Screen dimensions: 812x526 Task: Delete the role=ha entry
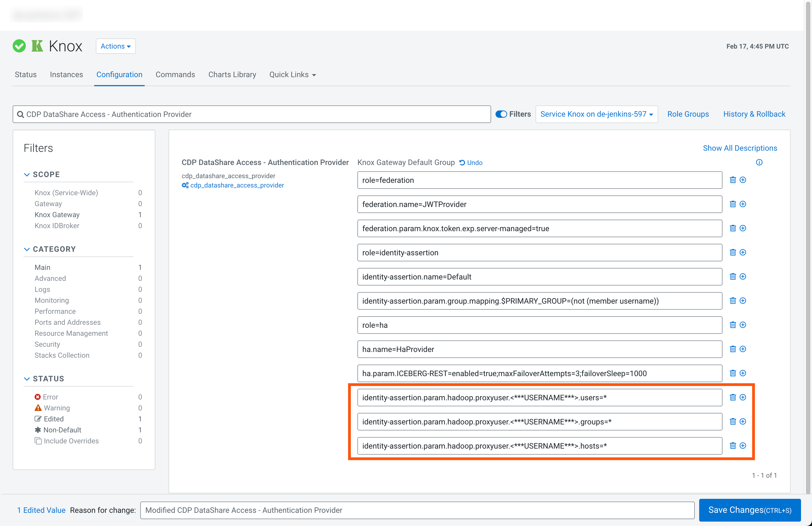[x=732, y=325]
